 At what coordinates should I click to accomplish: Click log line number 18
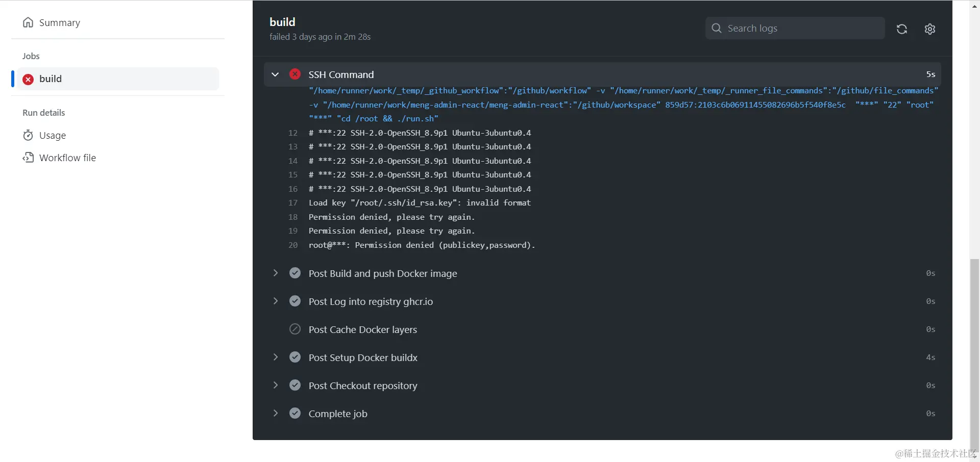tap(293, 217)
